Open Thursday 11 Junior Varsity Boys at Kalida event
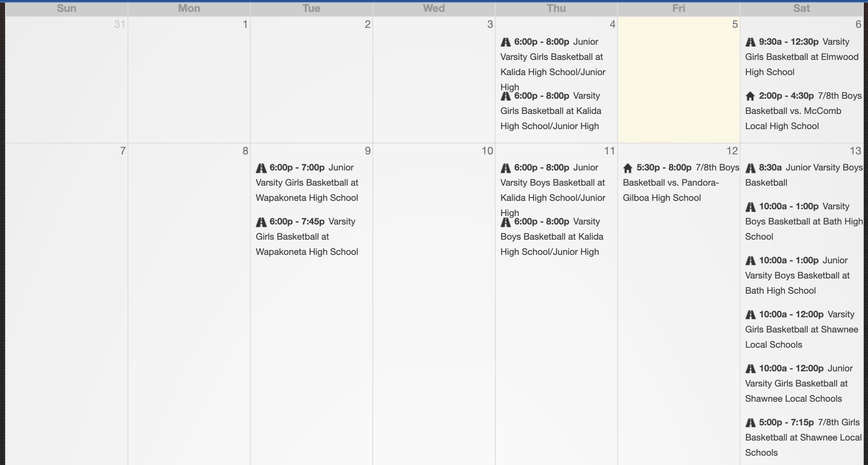This screenshot has height=465, width=868. (x=553, y=190)
